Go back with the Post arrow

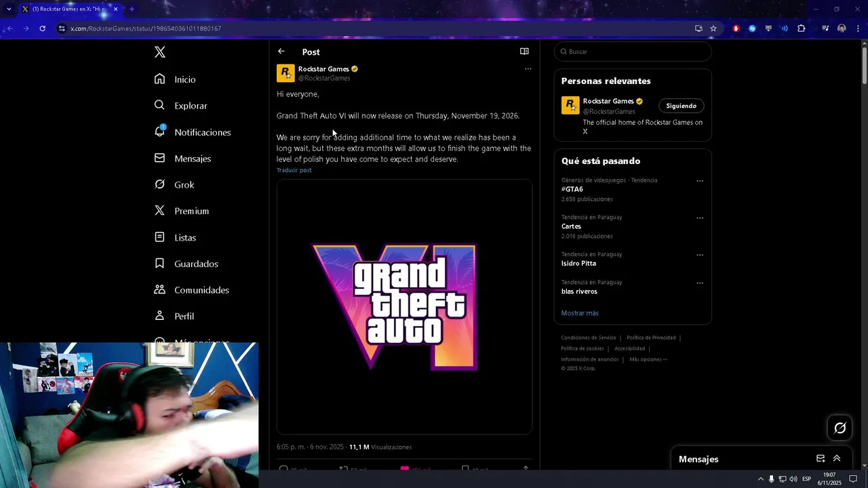point(281,52)
